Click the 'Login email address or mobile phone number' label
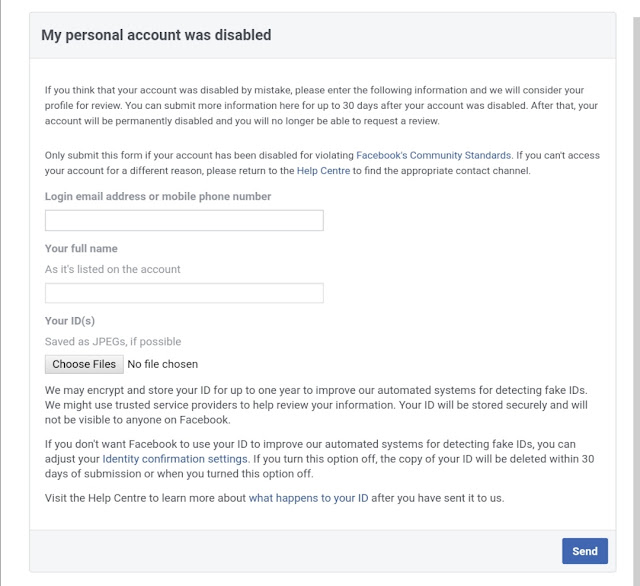 tap(158, 196)
